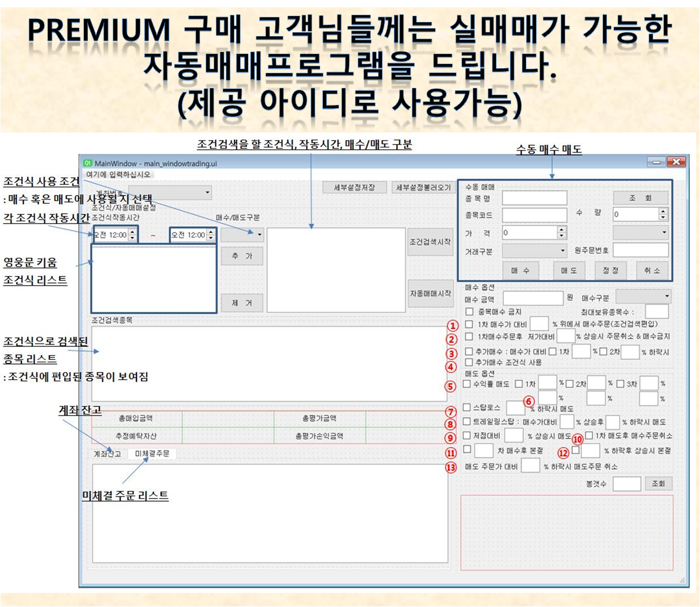Open the 매수/매도구분 dropdown

click(x=242, y=233)
